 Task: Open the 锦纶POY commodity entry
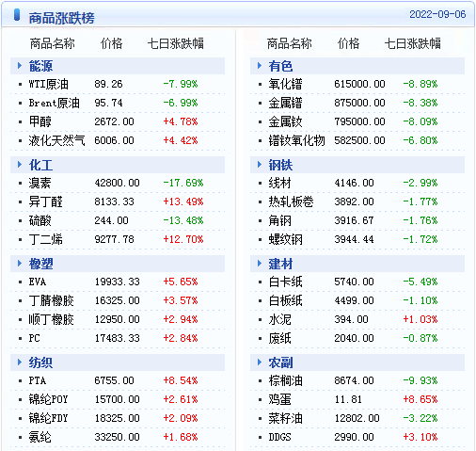(x=48, y=399)
